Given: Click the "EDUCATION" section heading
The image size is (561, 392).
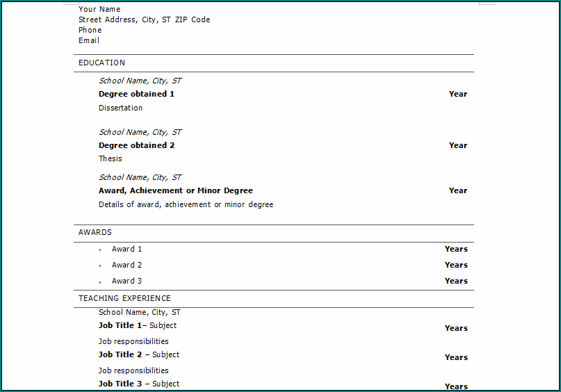Looking at the screenshot, I should (102, 63).
